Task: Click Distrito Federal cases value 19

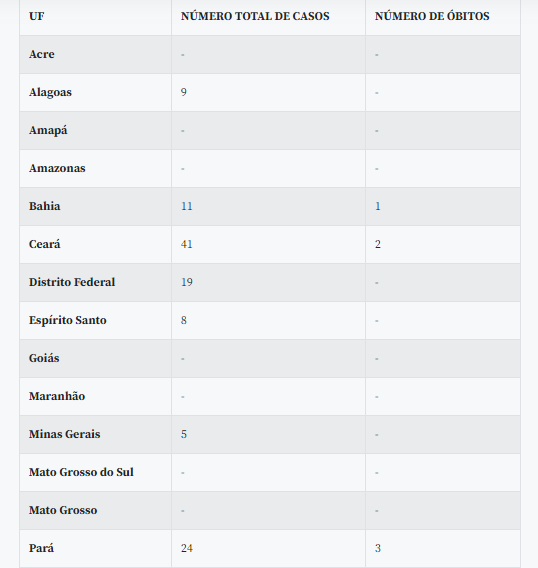Action: tap(187, 283)
